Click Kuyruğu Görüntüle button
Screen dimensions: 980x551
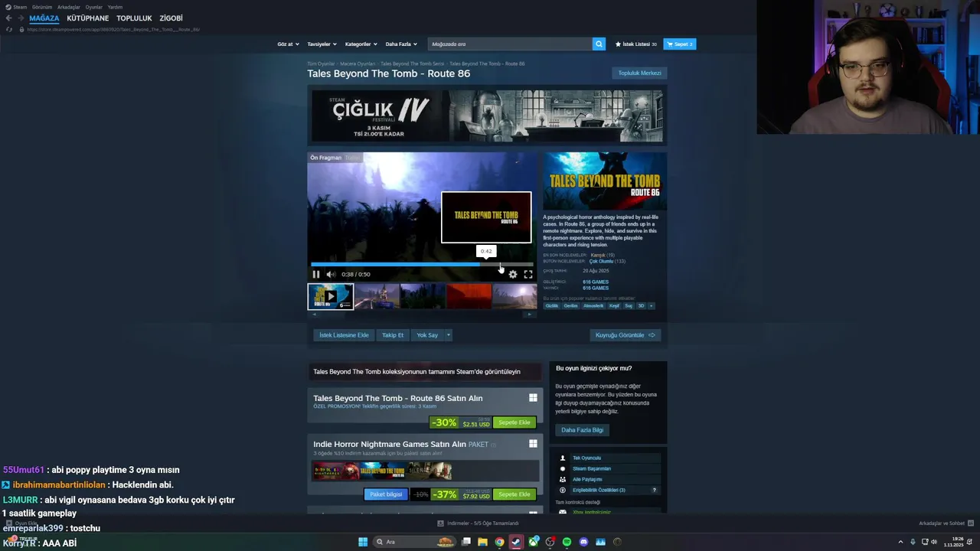tap(626, 335)
